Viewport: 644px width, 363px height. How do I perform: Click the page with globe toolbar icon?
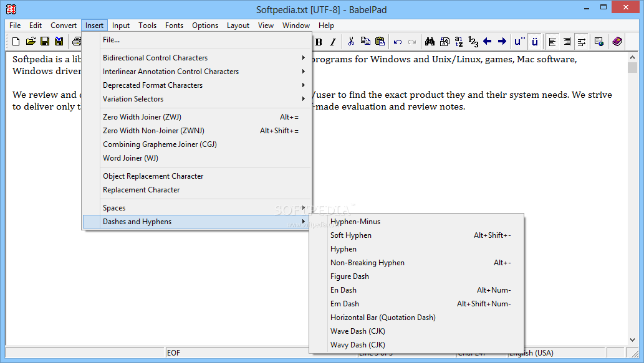599,42
